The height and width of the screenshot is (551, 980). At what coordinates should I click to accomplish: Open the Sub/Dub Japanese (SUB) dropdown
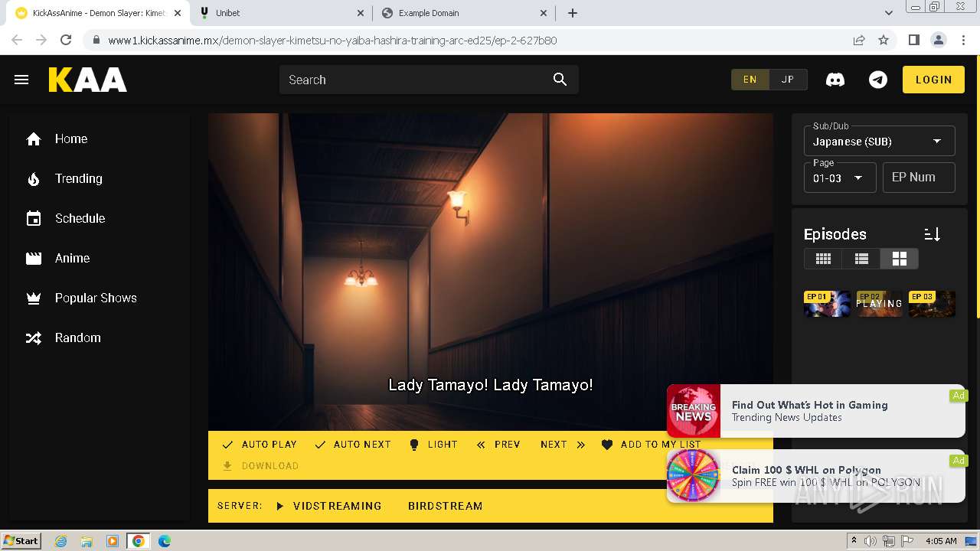click(x=879, y=141)
